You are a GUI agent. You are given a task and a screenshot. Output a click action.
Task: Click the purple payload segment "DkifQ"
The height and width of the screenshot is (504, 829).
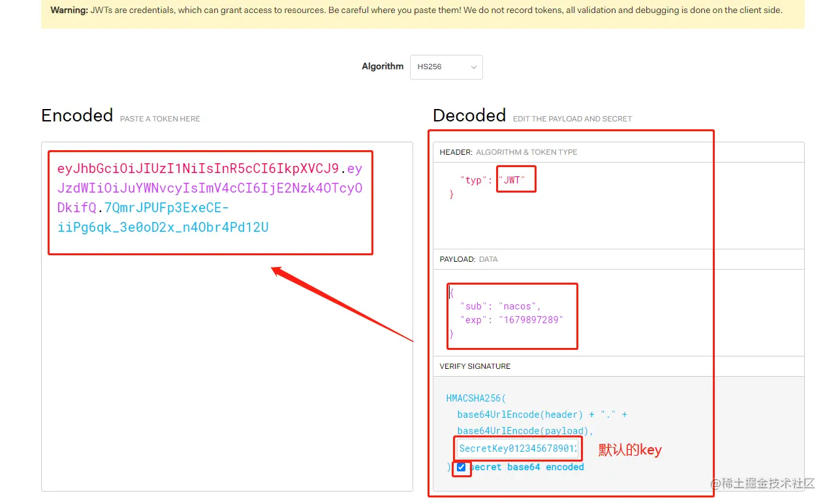coord(77,208)
